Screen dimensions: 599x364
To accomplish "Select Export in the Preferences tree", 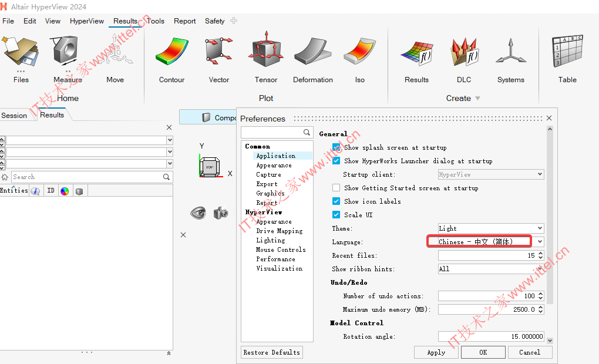I will [267, 184].
